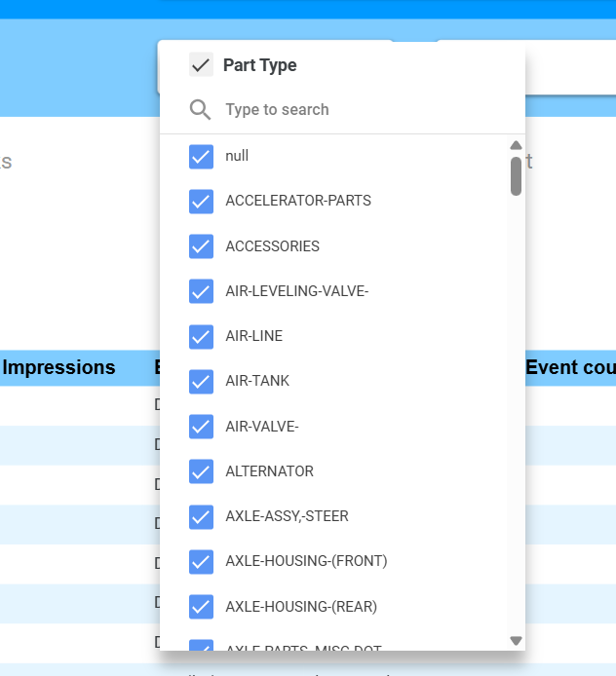Click the Impressions column header
This screenshot has width=616, height=676.
[58, 368]
